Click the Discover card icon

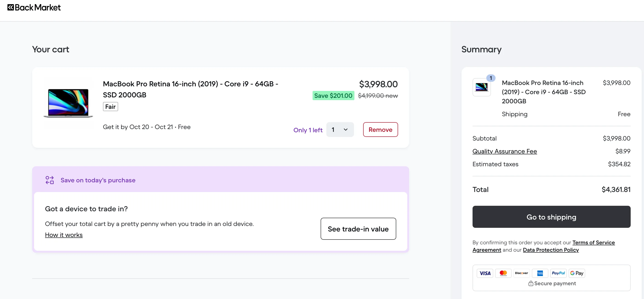click(x=521, y=273)
